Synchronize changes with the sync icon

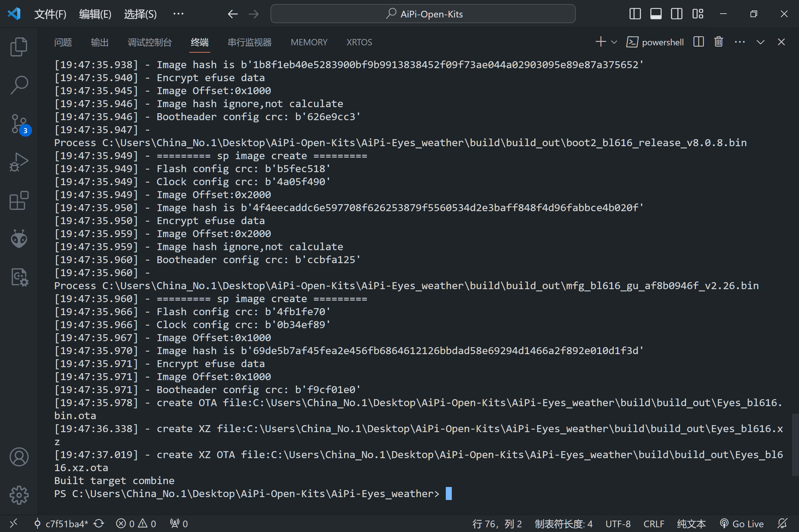tap(99, 524)
